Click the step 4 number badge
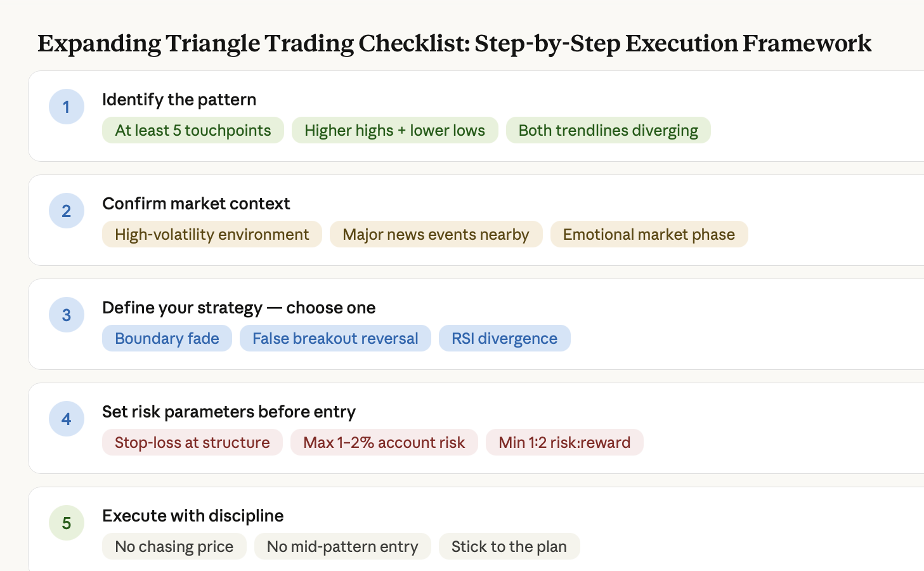 (x=67, y=419)
